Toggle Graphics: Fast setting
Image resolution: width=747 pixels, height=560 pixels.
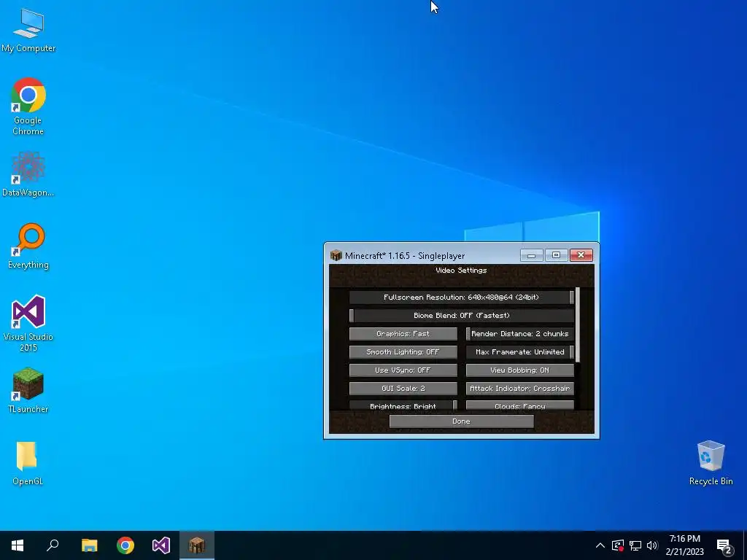[403, 334]
